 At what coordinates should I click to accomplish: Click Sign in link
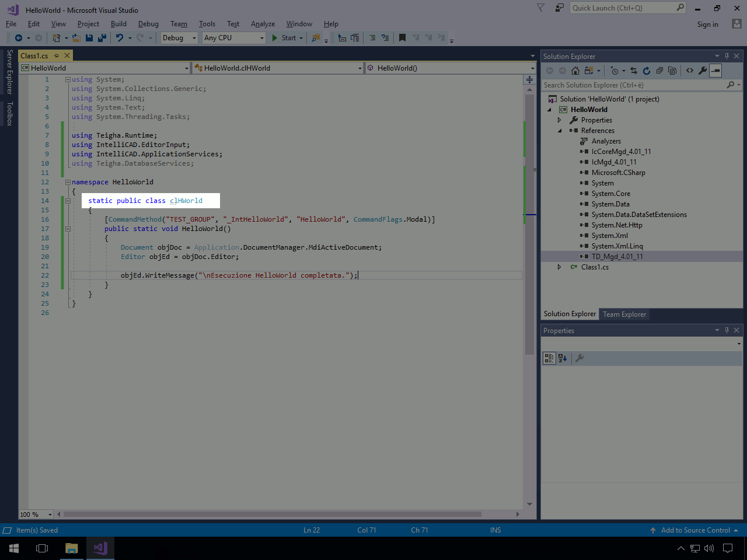coord(707,24)
